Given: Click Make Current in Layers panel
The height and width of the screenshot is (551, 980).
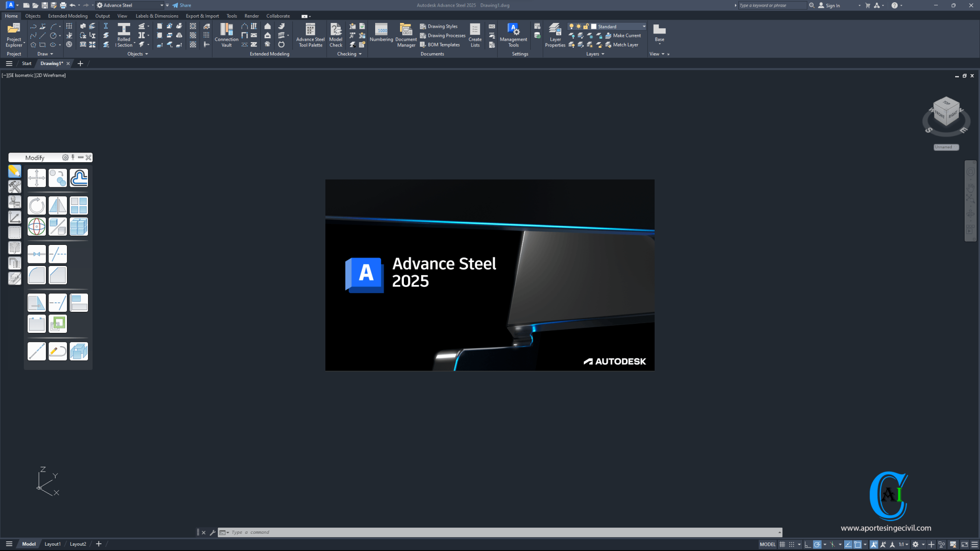Looking at the screenshot, I should click(x=624, y=35).
